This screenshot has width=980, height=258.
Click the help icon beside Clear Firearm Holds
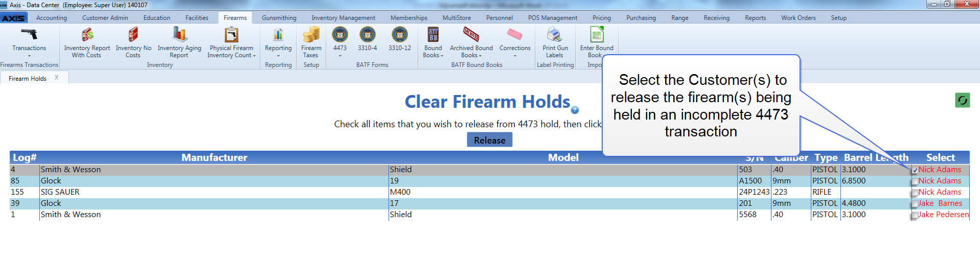point(575,110)
